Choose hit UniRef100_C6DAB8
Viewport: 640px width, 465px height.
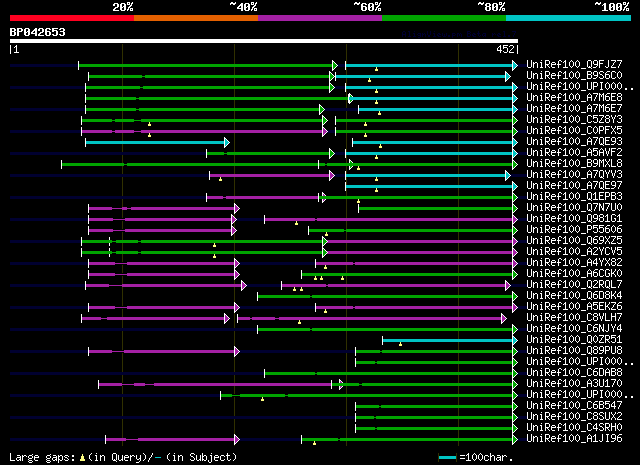[574, 373]
